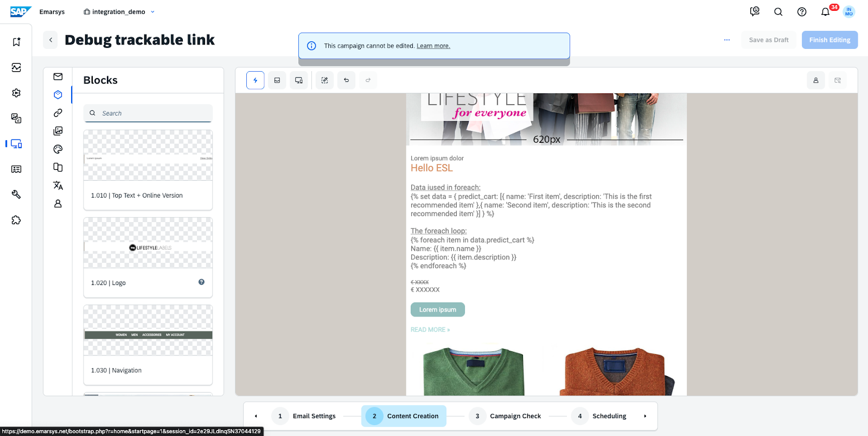
Task: Open the puzzle piece Add-ons sidebar icon
Action: (x=16, y=220)
